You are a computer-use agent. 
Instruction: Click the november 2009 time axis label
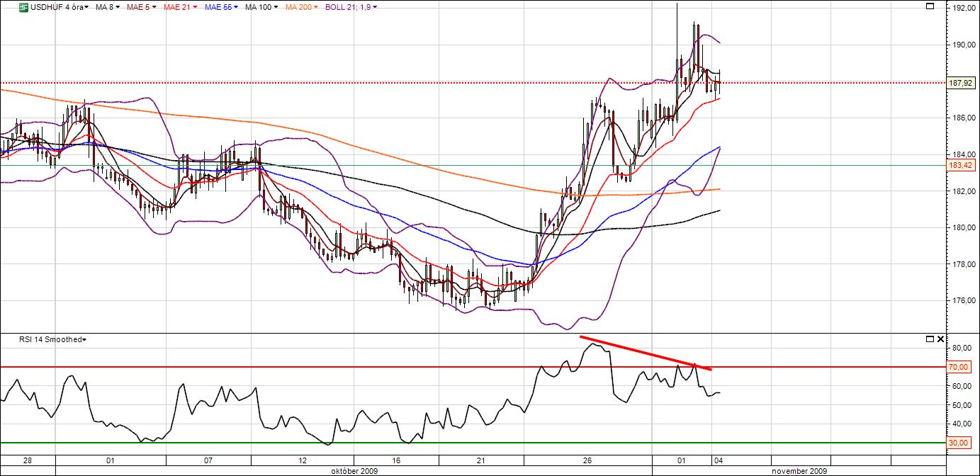point(799,471)
